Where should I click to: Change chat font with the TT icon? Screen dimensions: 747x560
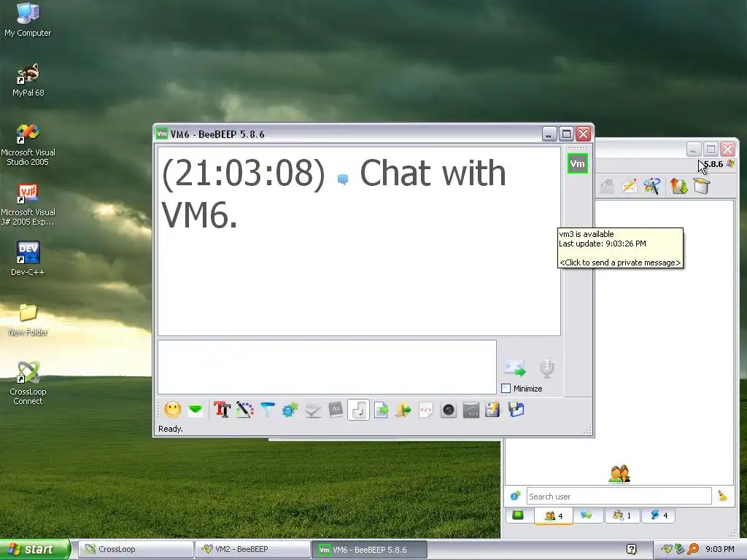point(222,410)
